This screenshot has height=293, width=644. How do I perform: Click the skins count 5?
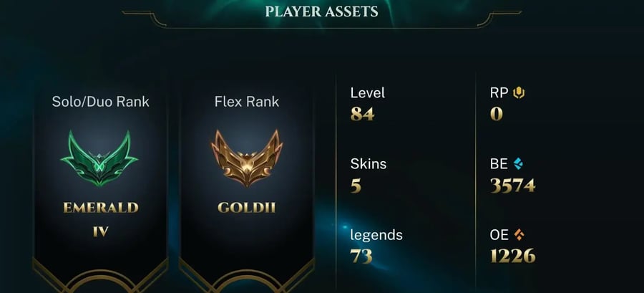click(356, 186)
